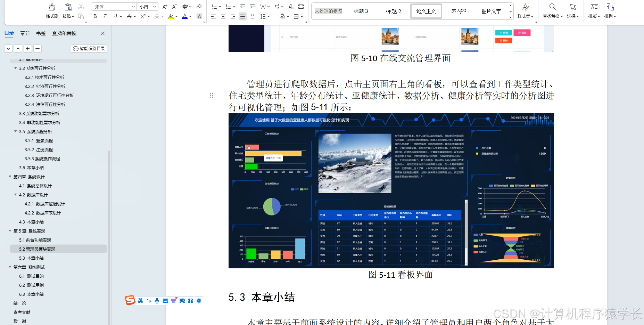Click the increase indent icon
The width and height of the screenshot is (644, 325).
252,7
